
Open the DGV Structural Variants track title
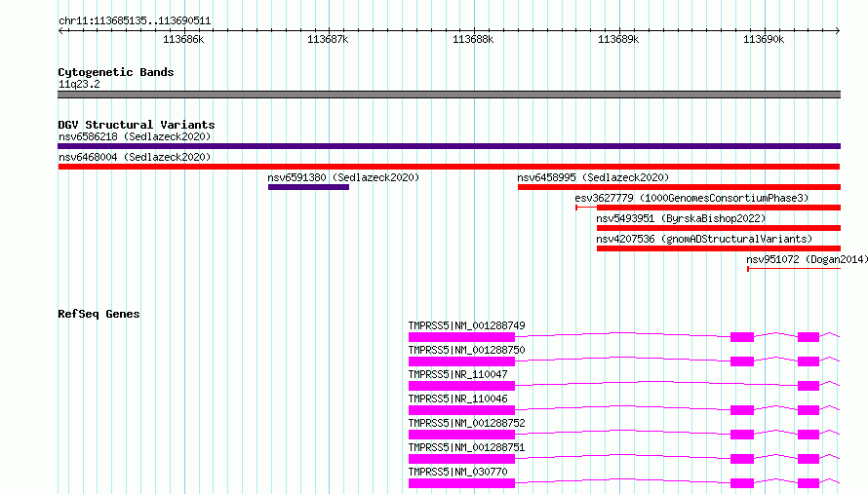point(137,125)
